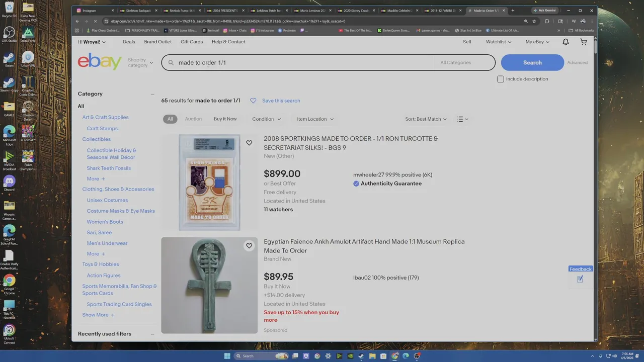Open the Deals link
The width and height of the screenshot is (644, 362).
(129, 42)
